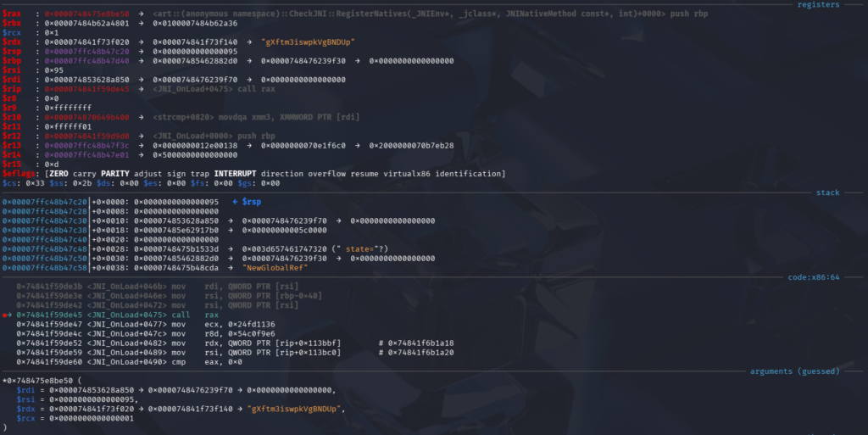Viewport: 868px width, 435px height.
Task: Click the gXftm3iswpkVgBNDUp string on $rdx register line
Action: [309, 42]
